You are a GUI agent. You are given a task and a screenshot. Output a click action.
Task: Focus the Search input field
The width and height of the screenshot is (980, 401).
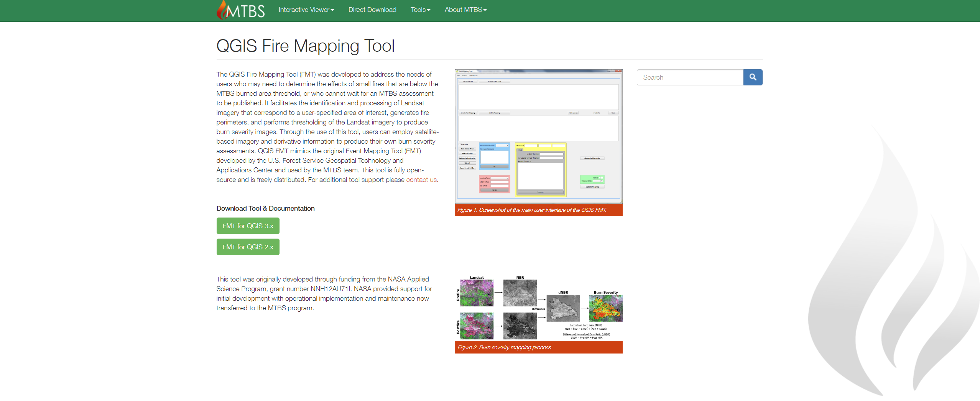[x=690, y=77]
